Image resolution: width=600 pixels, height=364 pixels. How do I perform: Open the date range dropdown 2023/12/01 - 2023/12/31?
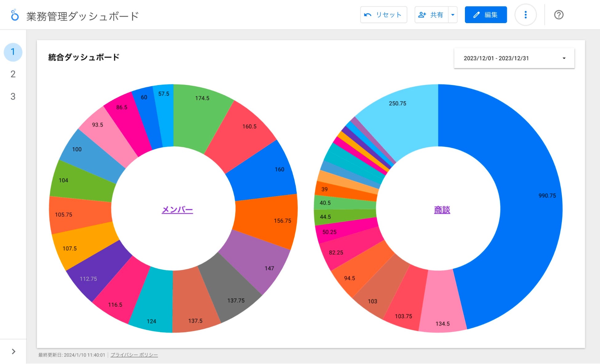[514, 58]
